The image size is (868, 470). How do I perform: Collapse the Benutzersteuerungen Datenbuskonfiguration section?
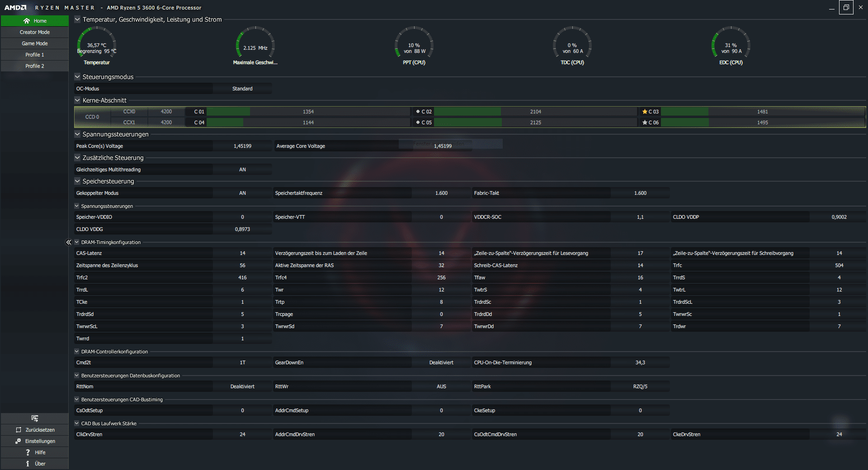click(77, 376)
